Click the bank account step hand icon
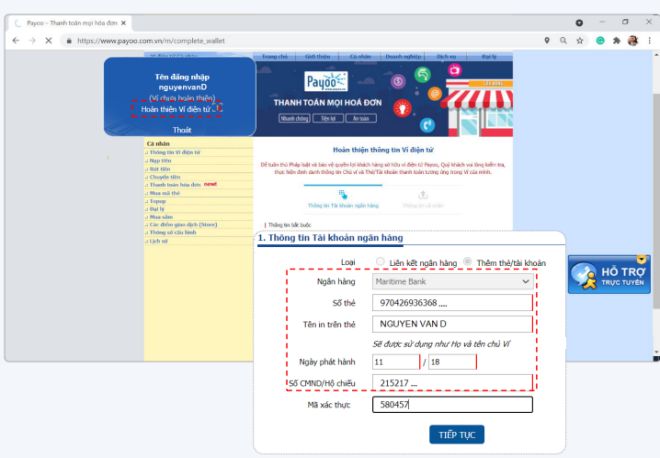Screen dimensions: 660x458 click(x=343, y=194)
